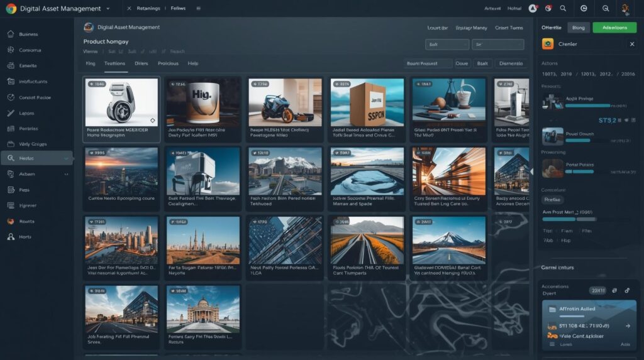Open the blue motorcycle thumbnail
This screenshot has height=360, width=644.
[285, 102]
